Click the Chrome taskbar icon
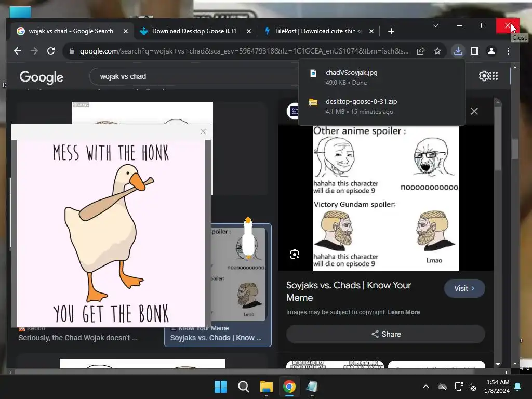Screen dimensions: 532x399 coord(289,387)
